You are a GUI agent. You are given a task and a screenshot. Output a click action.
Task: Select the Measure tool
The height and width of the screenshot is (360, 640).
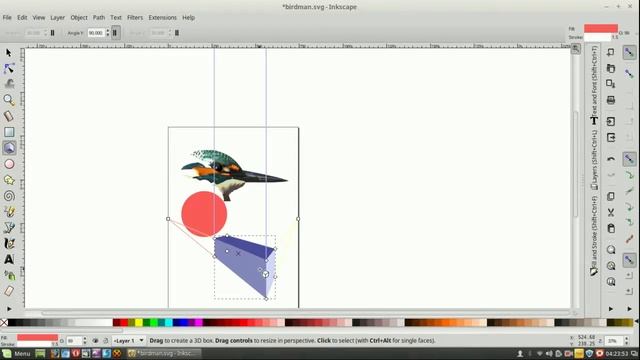coord(9,116)
